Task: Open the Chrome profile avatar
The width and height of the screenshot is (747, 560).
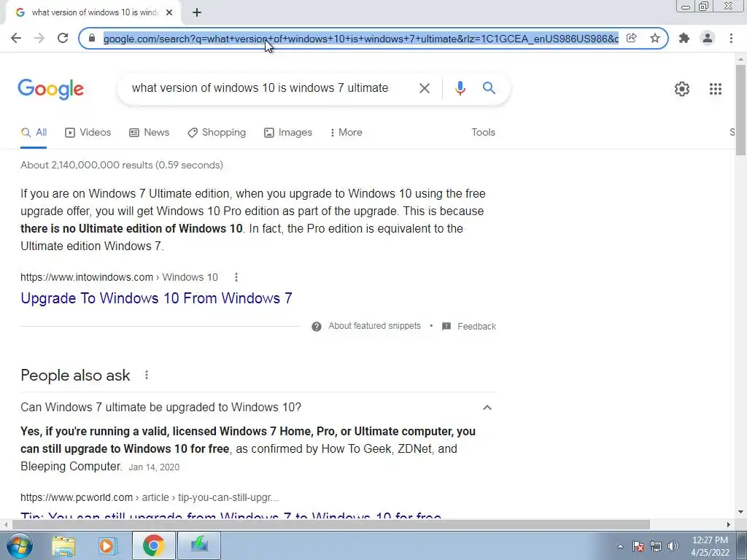Action: pos(708,38)
